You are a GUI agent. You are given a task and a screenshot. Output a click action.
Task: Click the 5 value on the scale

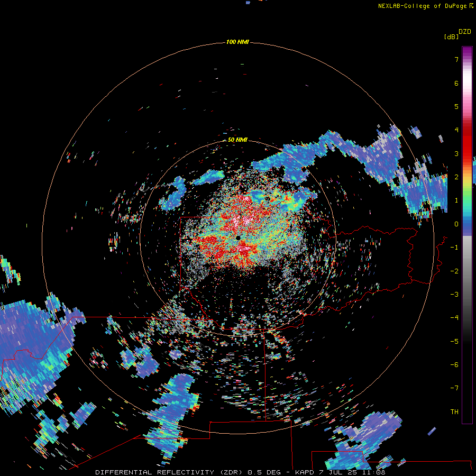click(456, 106)
